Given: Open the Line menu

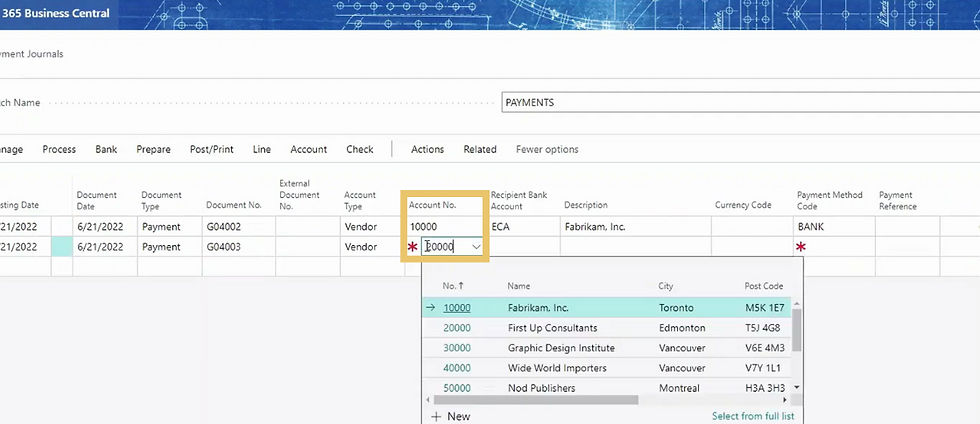Looking at the screenshot, I should (x=262, y=149).
